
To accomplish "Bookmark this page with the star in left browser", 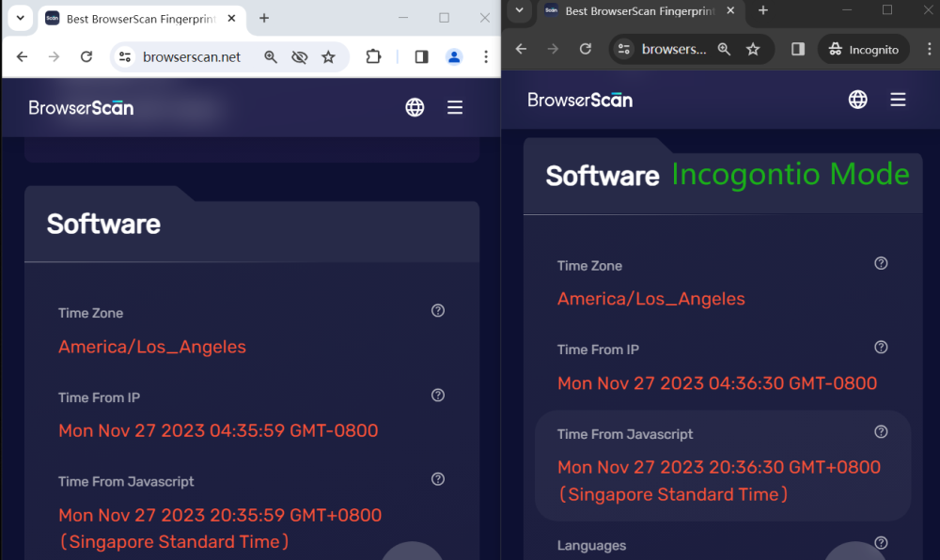I will point(328,57).
